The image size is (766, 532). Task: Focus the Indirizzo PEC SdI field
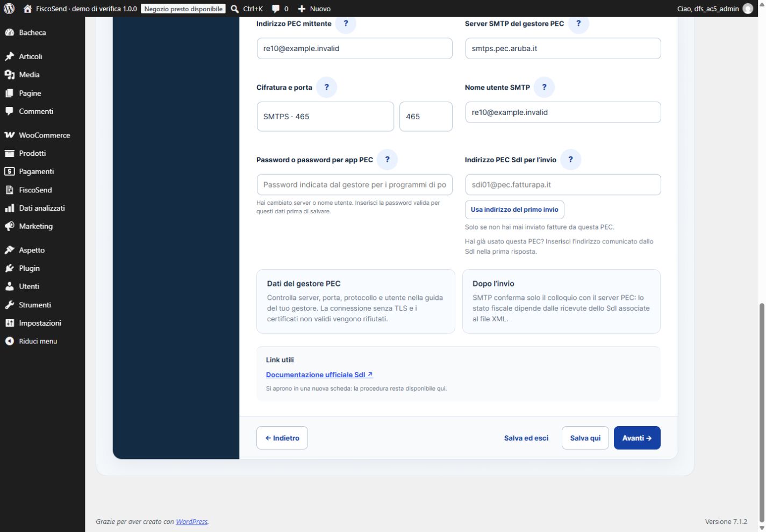tap(563, 184)
